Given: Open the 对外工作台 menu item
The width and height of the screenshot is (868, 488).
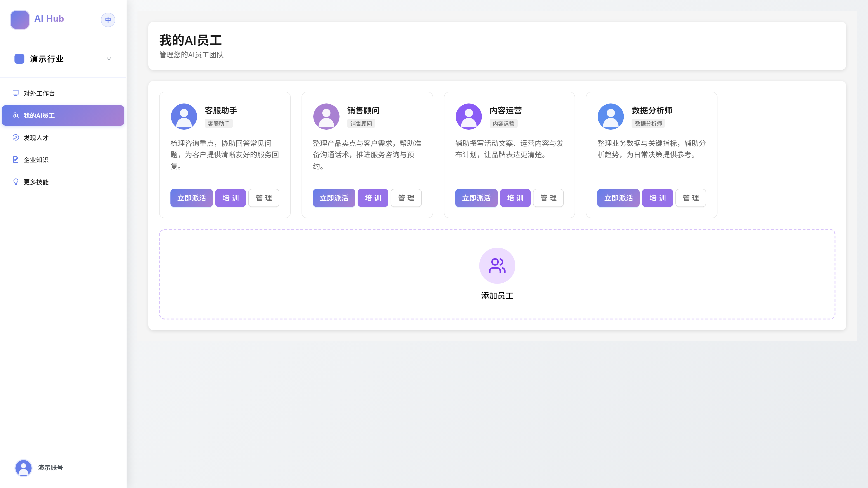Looking at the screenshot, I should 63,93.
